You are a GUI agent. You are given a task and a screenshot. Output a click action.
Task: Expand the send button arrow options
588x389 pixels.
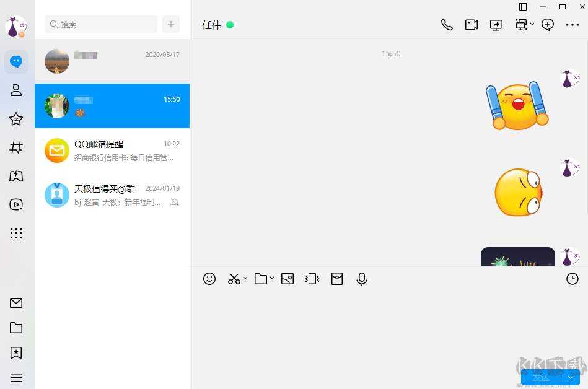[569, 377]
